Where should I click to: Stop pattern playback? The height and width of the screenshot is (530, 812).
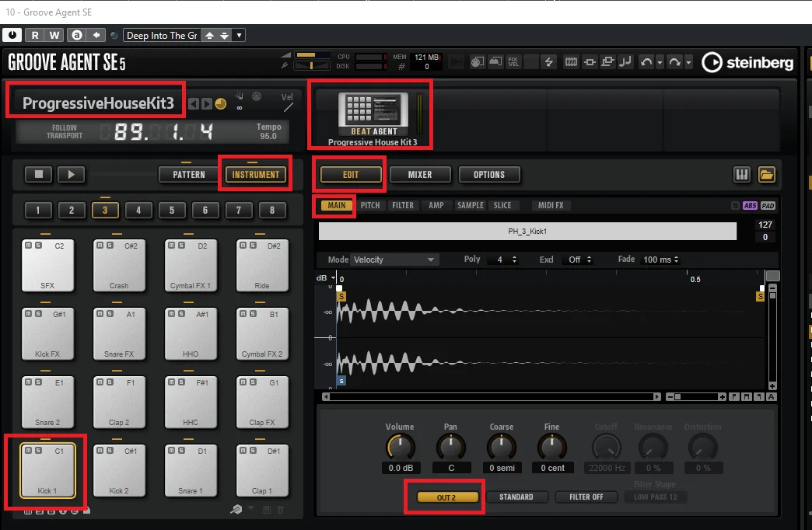pyautogui.click(x=38, y=174)
